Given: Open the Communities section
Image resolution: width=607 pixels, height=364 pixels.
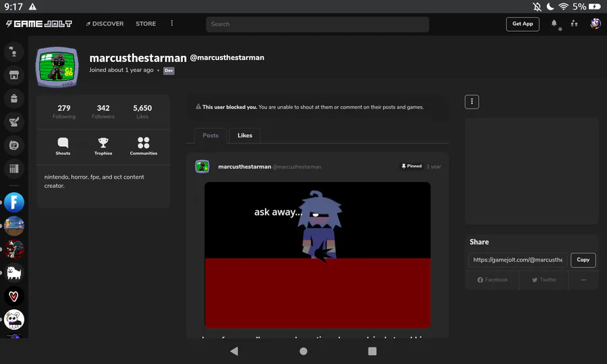Looking at the screenshot, I should coord(143,146).
